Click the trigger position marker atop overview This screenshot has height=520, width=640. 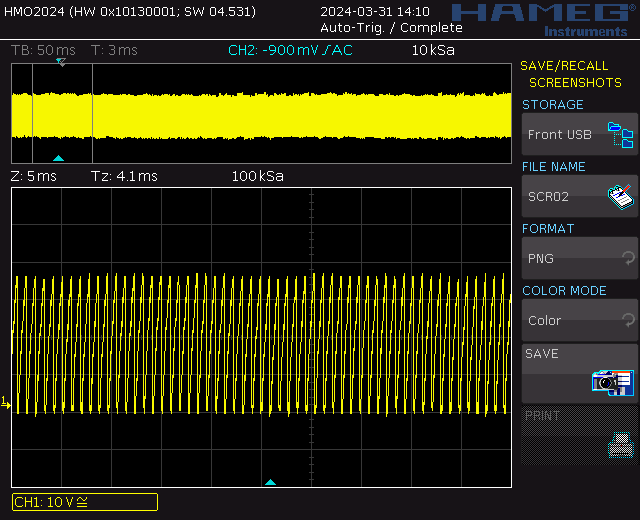point(61,62)
